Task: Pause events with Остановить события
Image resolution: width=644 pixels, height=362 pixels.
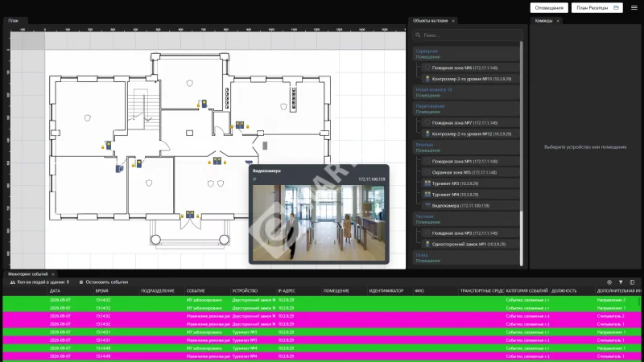Action: pyautogui.click(x=104, y=282)
